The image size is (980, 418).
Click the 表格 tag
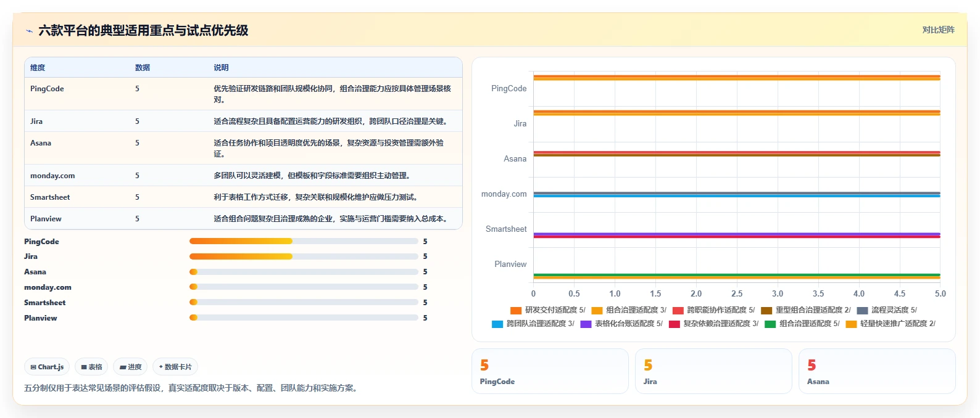click(91, 367)
